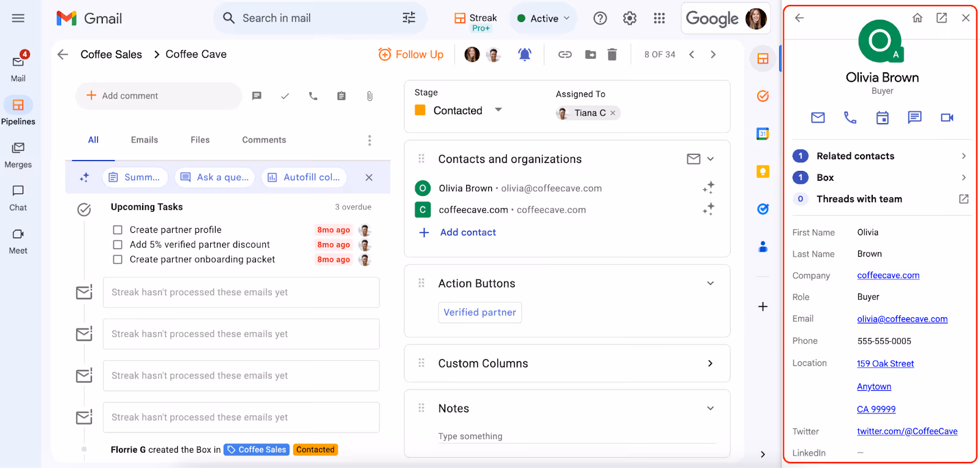Click Summarize AI chip
This screenshot has width=980, height=468.
[x=135, y=177]
